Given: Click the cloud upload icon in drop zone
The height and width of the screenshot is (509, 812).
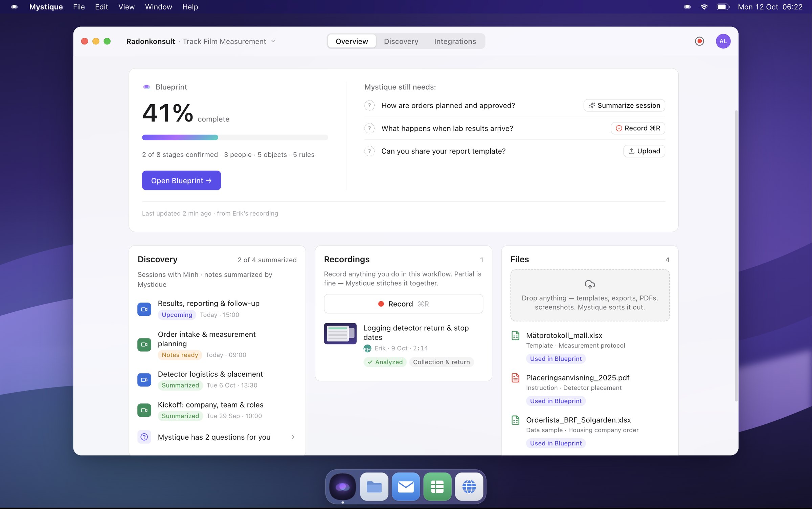Looking at the screenshot, I should [x=590, y=284].
